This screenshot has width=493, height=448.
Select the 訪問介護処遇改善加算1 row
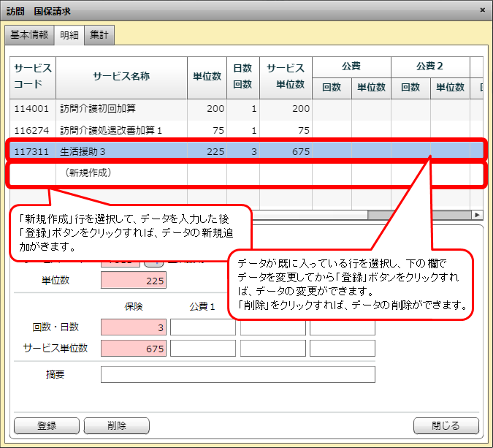[x=121, y=130]
